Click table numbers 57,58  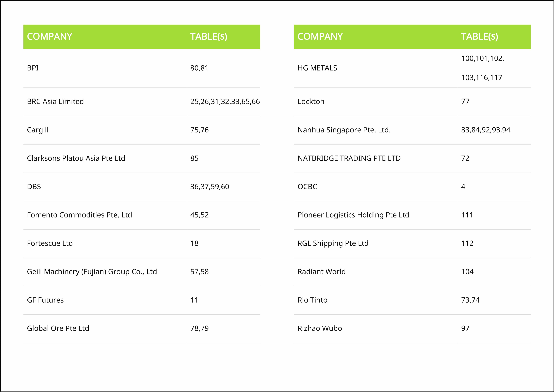pyautogui.click(x=199, y=272)
